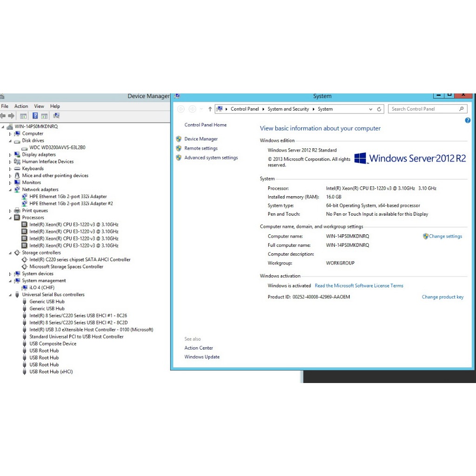
Task: Click the WDC WD3200AVVS disk drive icon
Action: pos(25,148)
